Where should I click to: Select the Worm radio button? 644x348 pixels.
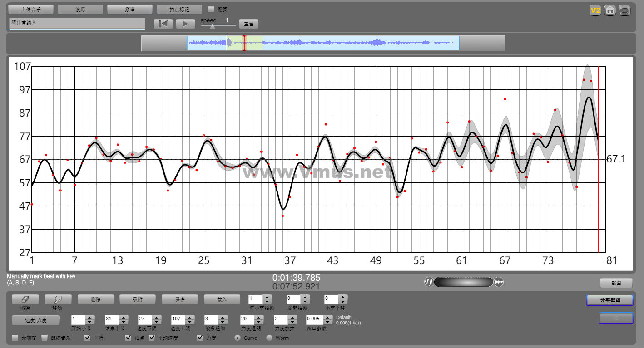(269, 338)
